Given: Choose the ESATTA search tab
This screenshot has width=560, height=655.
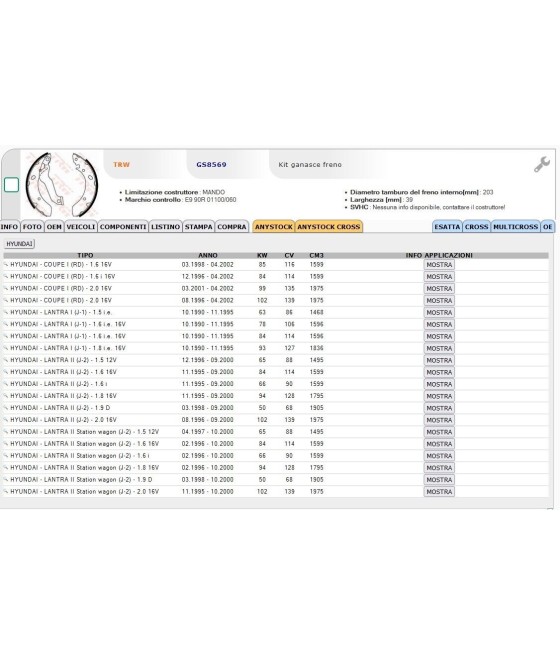Looking at the screenshot, I should coord(447,227).
